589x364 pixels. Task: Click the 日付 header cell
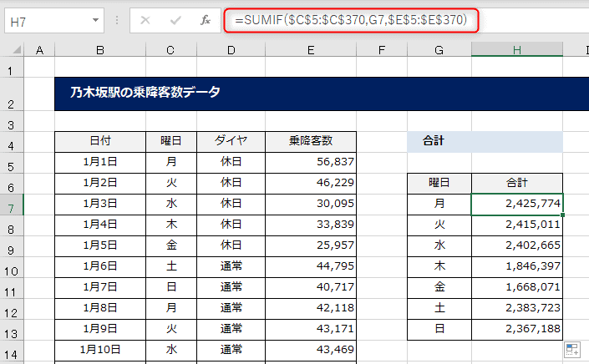pyautogui.click(x=100, y=142)
